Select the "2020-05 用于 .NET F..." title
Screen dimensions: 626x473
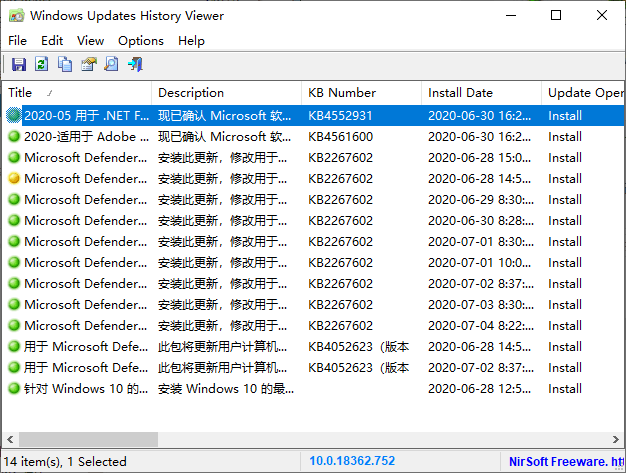(87, 115)
